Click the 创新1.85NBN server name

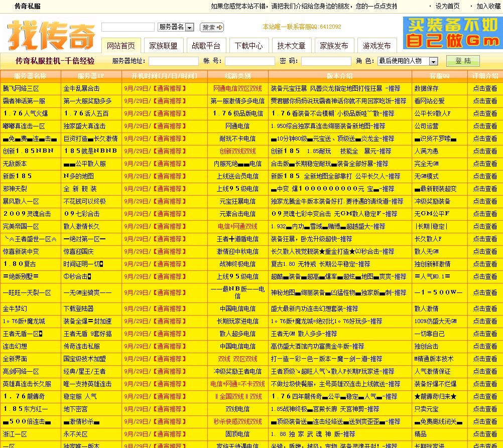click(28, 151)
